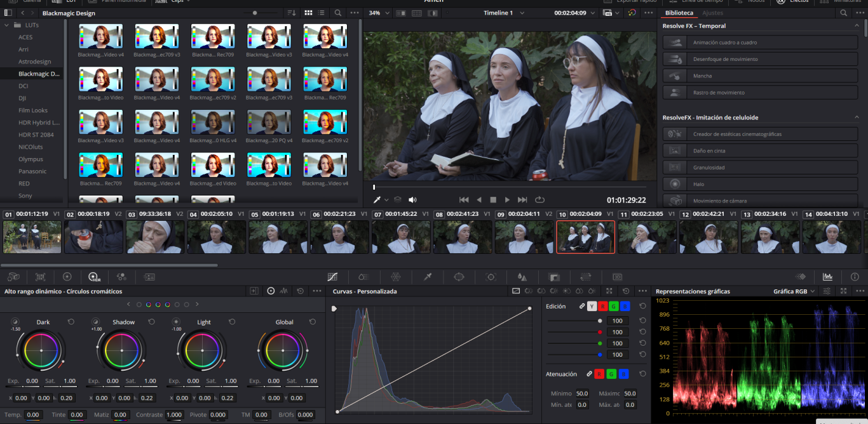Search the LUT browser

coord(338,13)
